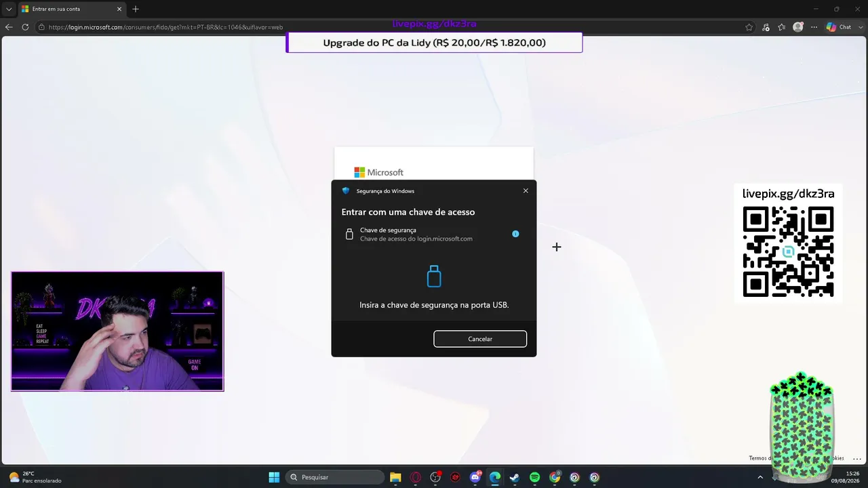
Task: Open Steam from the taskbar
Action: pos(515,477)
